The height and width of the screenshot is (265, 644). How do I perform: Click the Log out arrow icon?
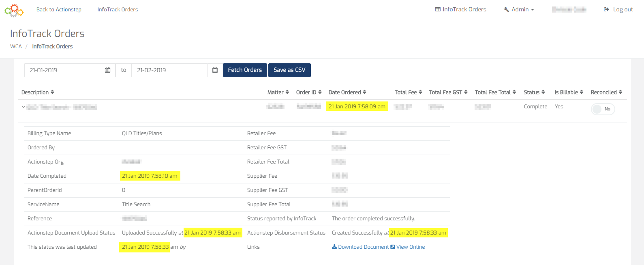click(606, 9)
